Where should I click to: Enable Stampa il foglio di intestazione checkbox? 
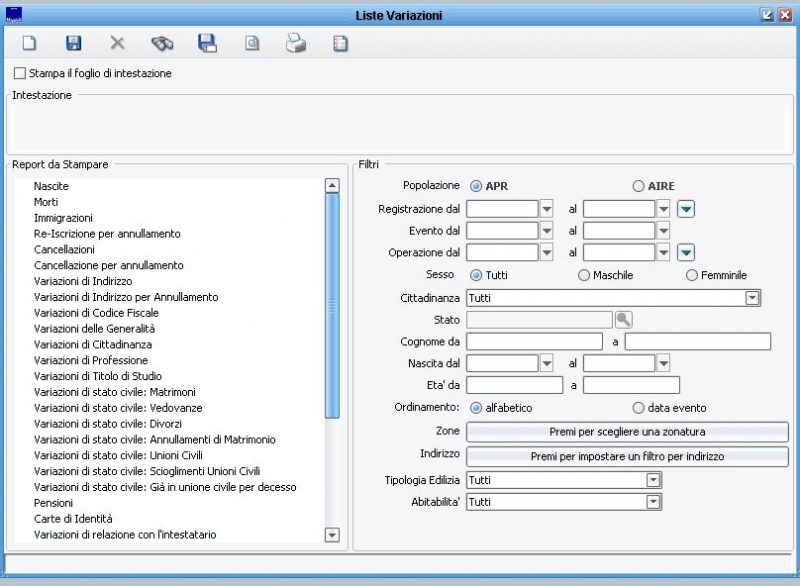click(x=20, y=73)
